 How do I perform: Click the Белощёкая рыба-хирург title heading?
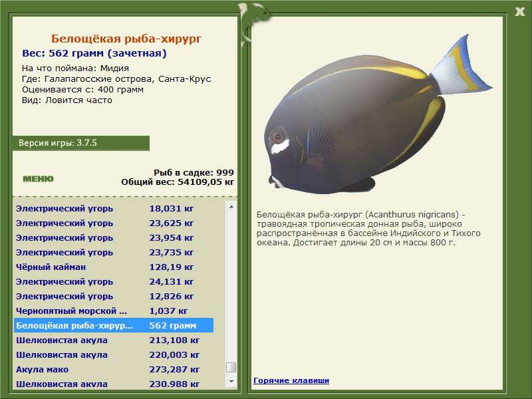(126, 39)
